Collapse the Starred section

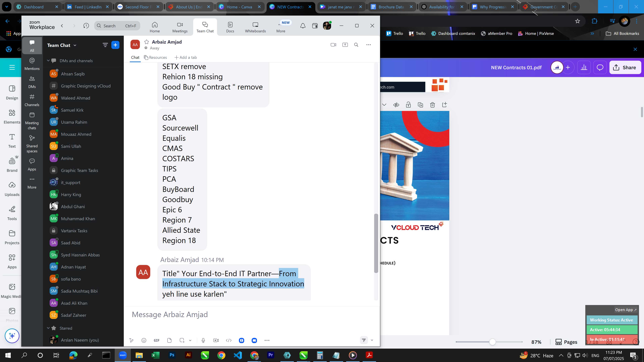(48, 328)
